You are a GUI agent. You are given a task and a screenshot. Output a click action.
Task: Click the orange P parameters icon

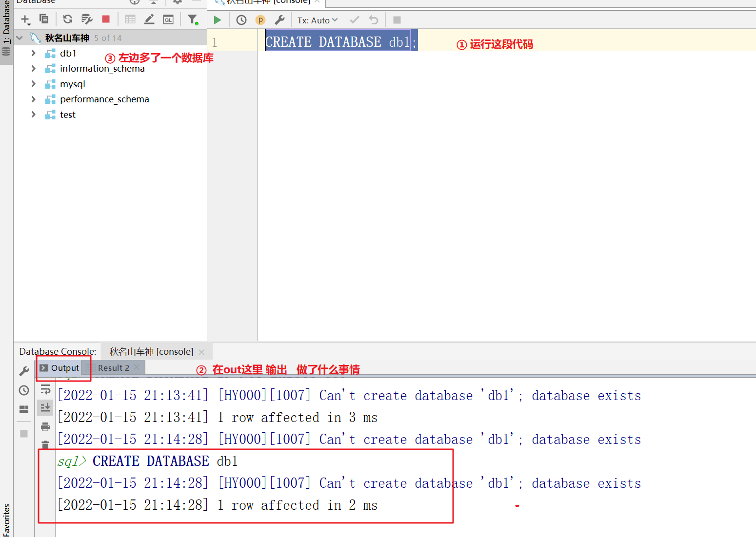click(x=260, y=20)
